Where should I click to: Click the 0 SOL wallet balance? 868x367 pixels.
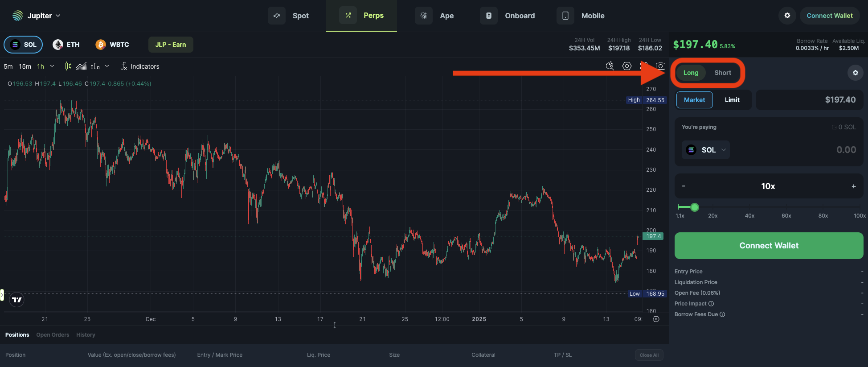(x=843, y=127)
